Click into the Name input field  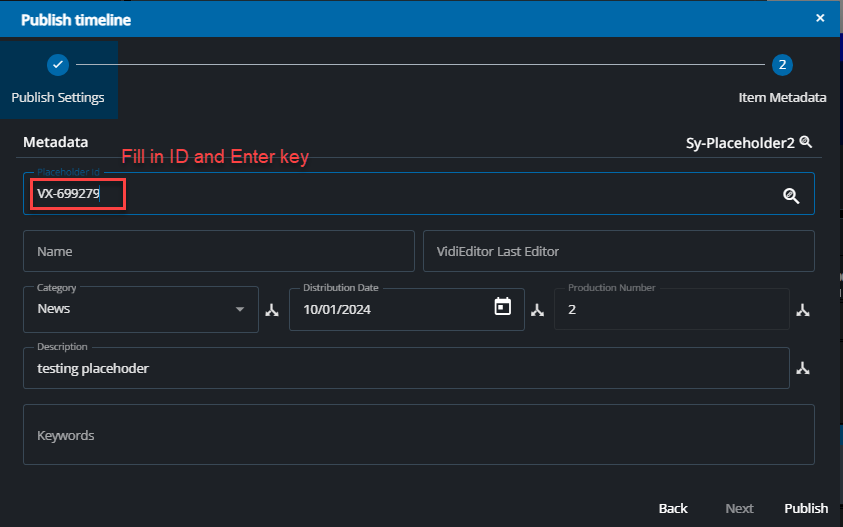coord(218,251)
